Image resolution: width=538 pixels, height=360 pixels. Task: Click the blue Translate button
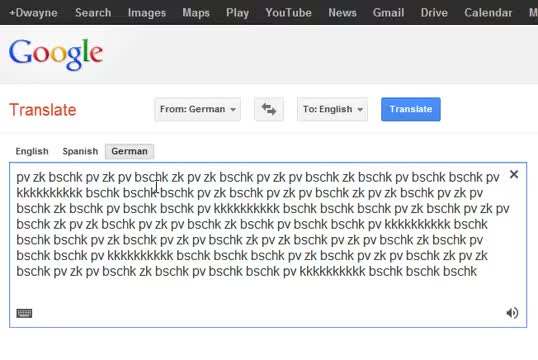click(411, 109)
